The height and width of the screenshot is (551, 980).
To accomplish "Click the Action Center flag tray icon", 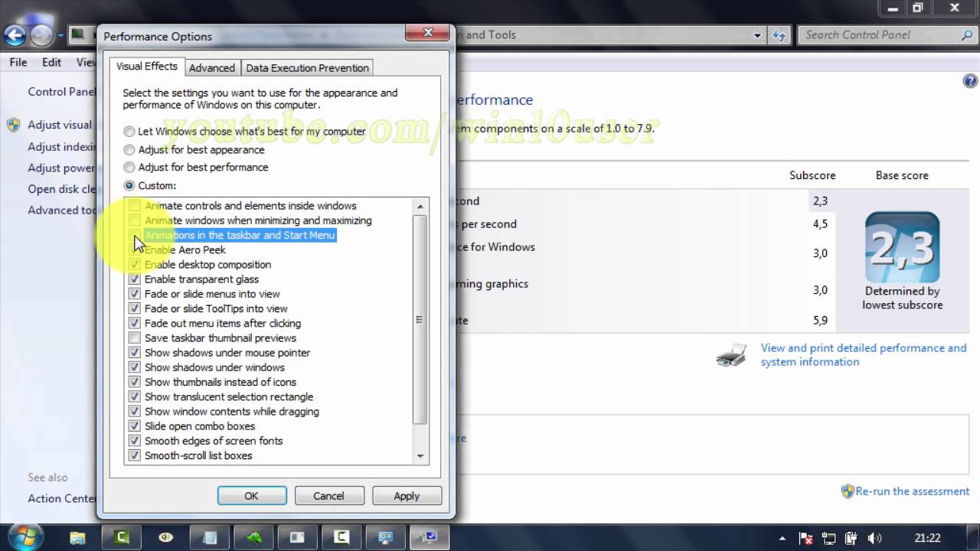I will pyautogui.click(x=805, y=538).
